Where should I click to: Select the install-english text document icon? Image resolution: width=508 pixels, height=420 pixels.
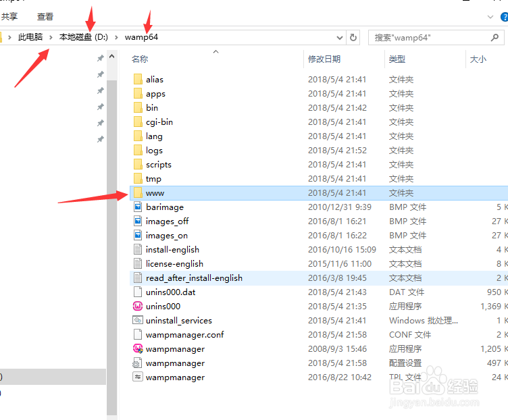tap(138, 249)
